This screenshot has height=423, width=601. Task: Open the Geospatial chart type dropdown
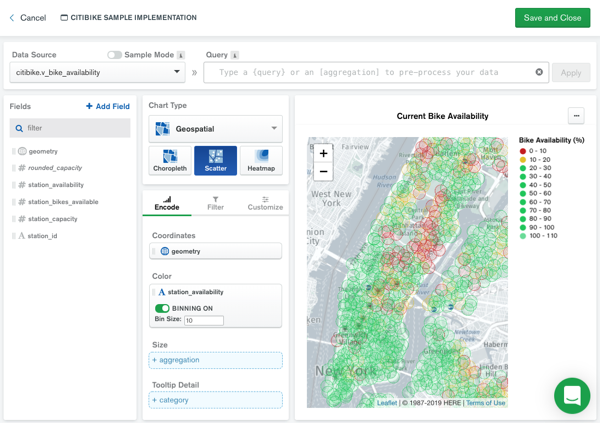tap(215, 129)
